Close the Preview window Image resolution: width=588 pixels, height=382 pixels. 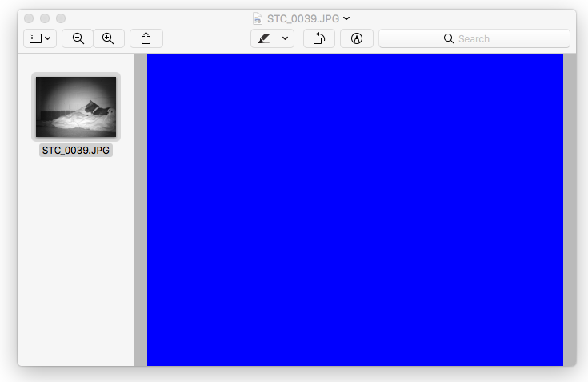tap(29, 18)
